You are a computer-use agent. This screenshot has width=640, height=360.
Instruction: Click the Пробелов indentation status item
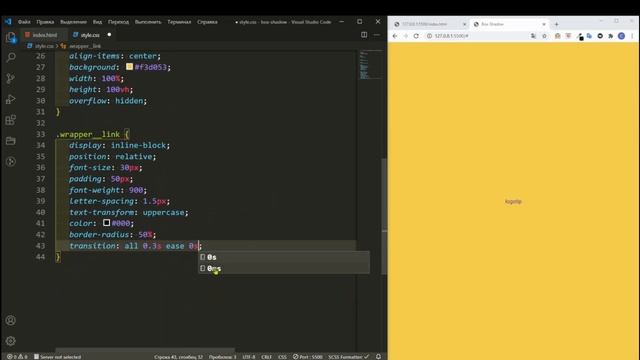coord(222,357)
